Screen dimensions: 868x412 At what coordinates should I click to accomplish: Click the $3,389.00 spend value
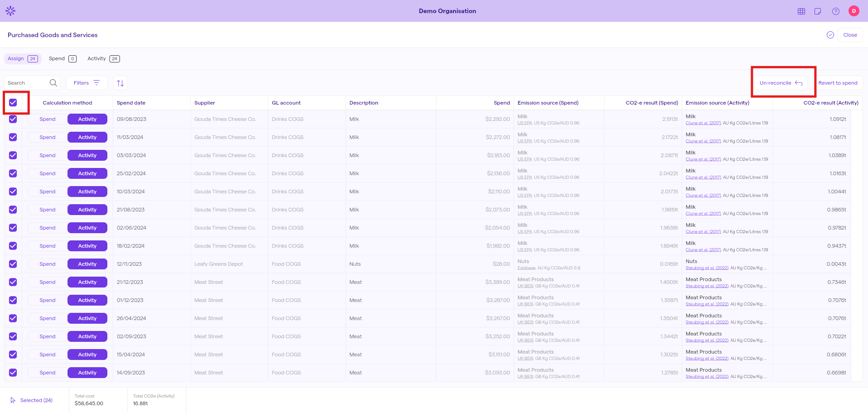tap(497, 282)
